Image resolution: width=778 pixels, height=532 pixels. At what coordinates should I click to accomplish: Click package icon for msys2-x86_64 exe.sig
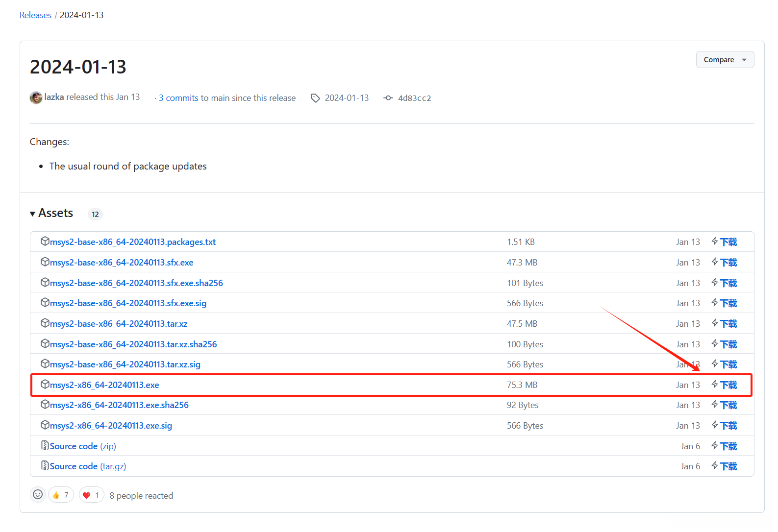[x=45, y=425]
